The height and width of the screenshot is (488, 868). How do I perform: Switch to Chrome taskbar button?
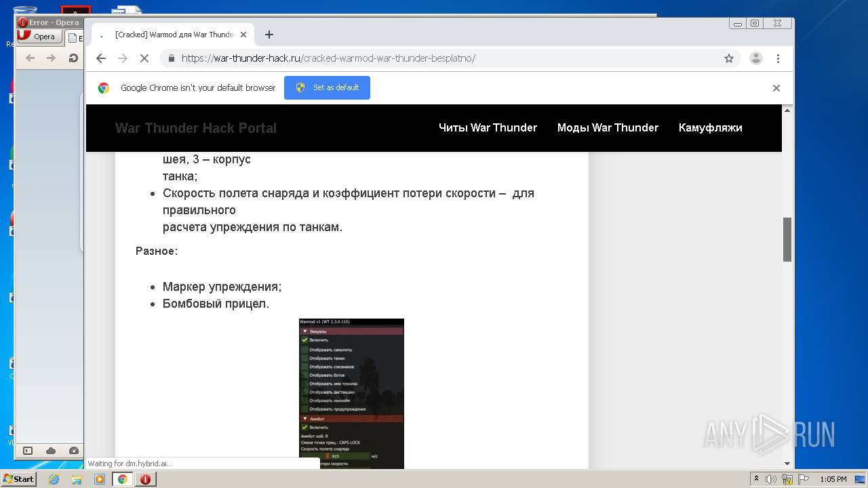coord(123,479)
